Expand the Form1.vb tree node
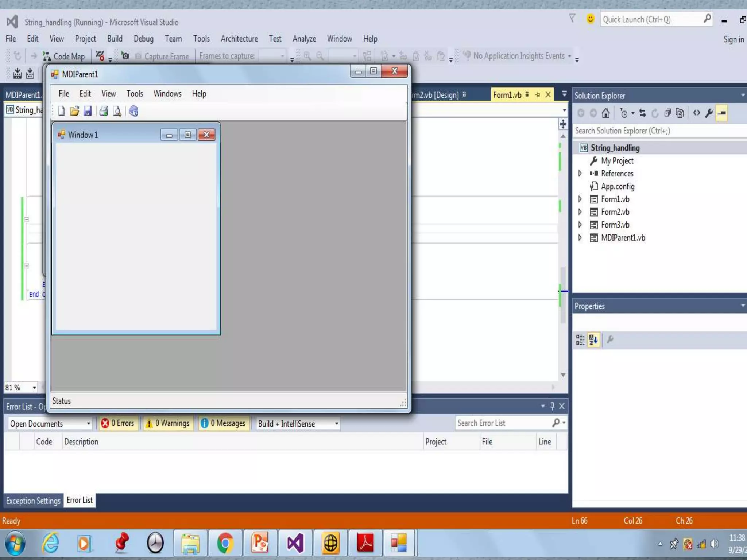 pos(580,199)
